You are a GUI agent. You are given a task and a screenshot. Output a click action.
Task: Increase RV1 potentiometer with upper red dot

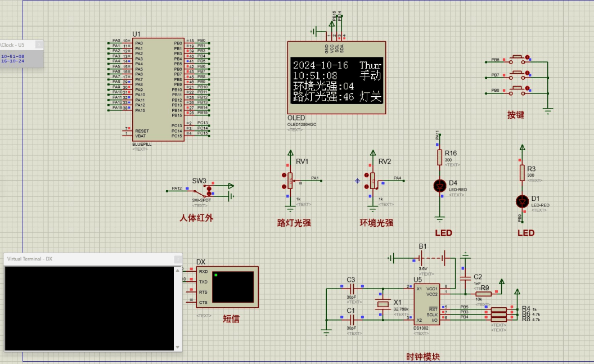(x=283, y=176)
